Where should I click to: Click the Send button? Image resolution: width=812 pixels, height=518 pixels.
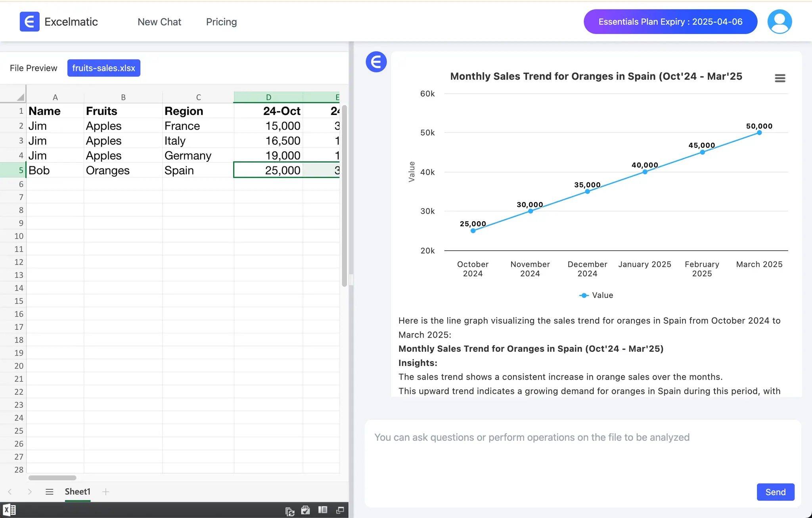(775, 492)
